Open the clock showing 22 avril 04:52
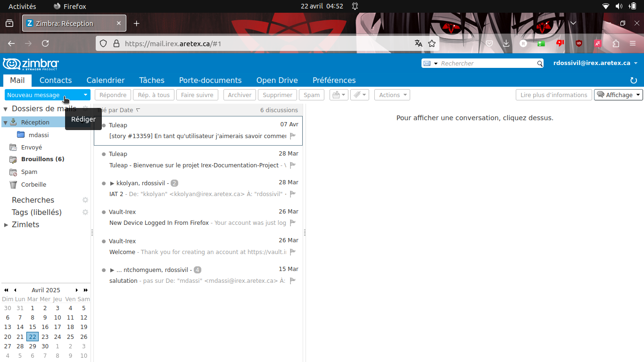The image size is (644, 362). coord(322,6)
